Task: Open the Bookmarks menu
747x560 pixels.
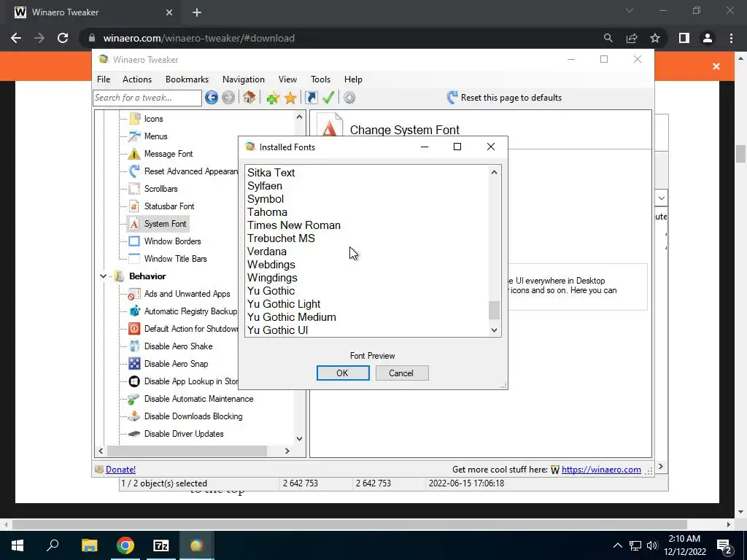Action: (187, 79)
